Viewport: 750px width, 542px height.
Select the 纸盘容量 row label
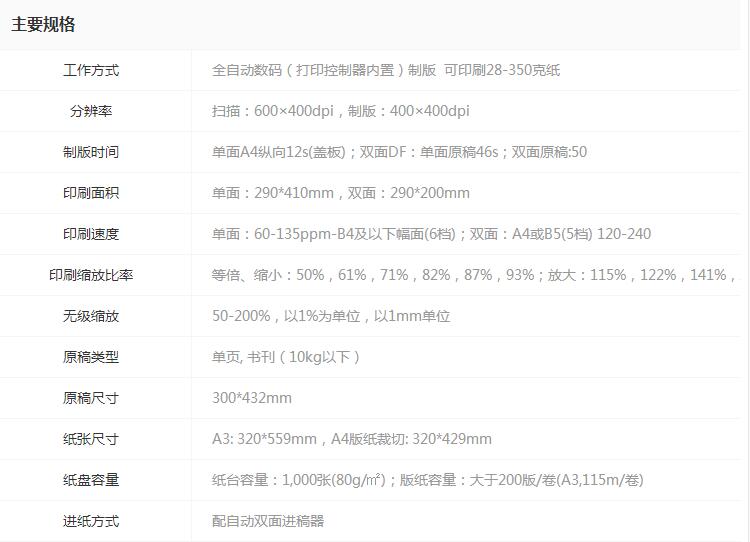(91, 480)
